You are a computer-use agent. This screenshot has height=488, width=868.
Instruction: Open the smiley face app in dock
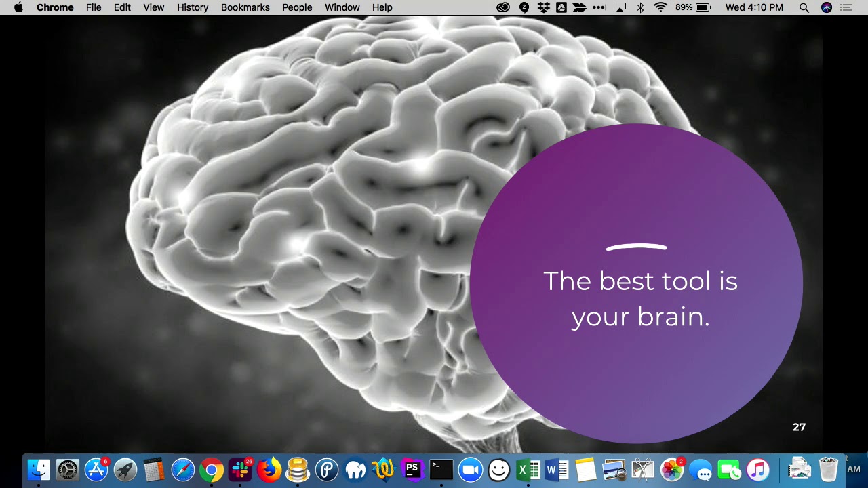coord(499,469)
